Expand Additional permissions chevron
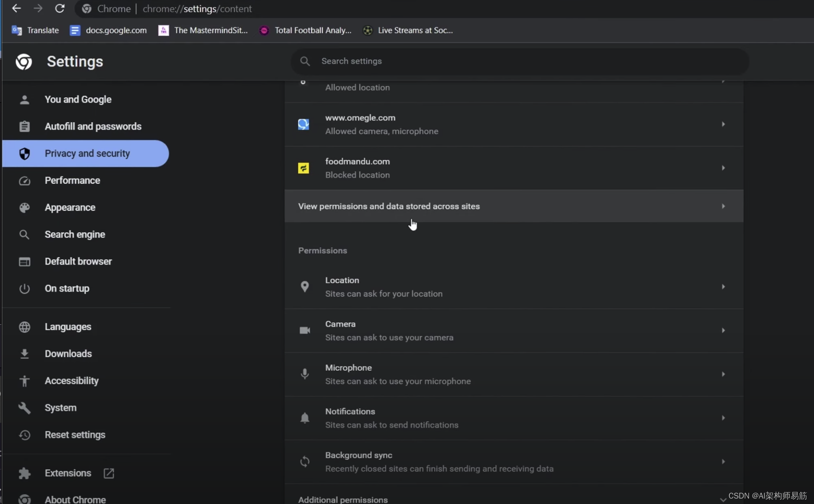This screenshot has height=504, width=814. pyautogui.click(x=723, y=499)
